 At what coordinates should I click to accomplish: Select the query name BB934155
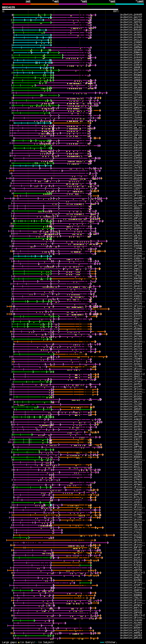pos(8,8)
